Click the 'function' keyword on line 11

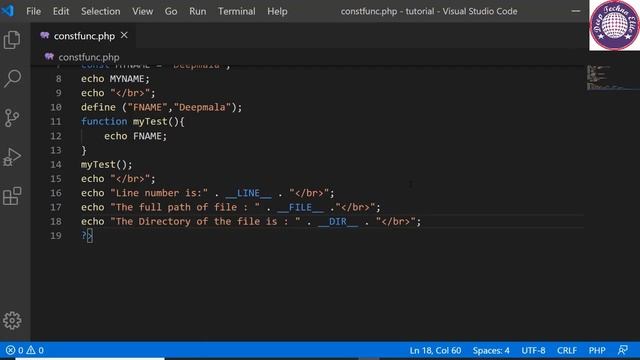pos(104,122)
